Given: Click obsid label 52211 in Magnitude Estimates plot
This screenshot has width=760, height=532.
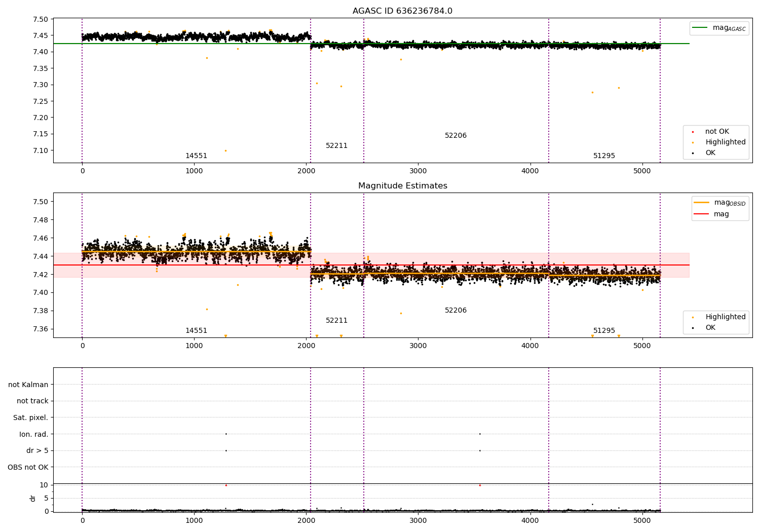Looking at the screenshot, I should [336, 321].
